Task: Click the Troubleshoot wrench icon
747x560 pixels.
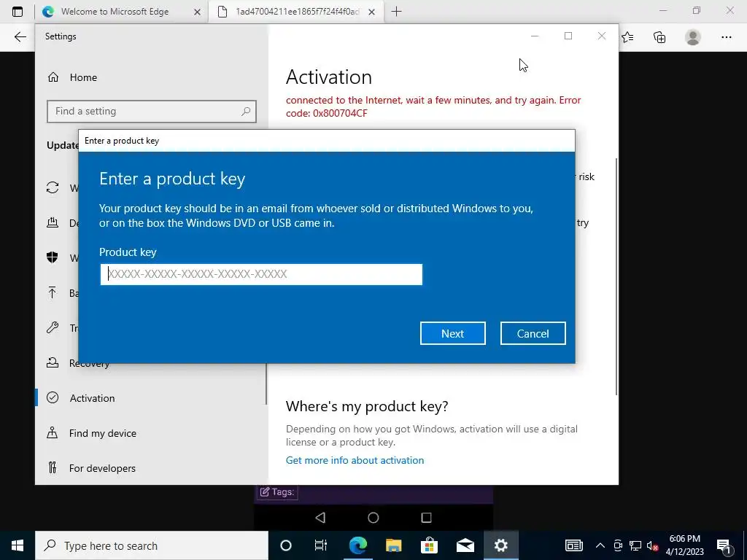Action: [53, 327]
